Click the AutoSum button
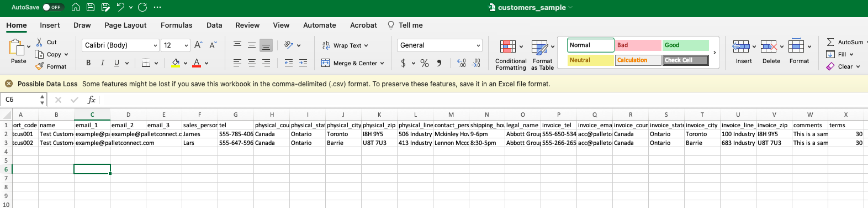The image size is (868, 208). pos(845,42)
